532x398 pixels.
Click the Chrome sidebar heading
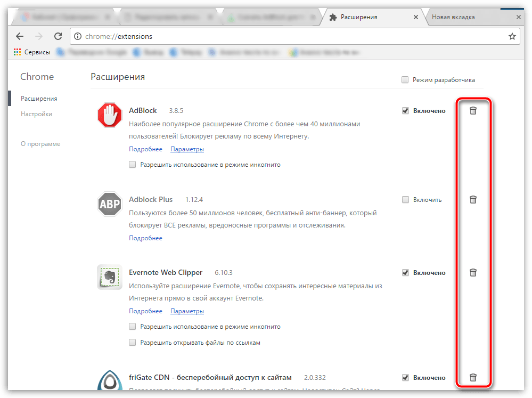click(37, 77)
